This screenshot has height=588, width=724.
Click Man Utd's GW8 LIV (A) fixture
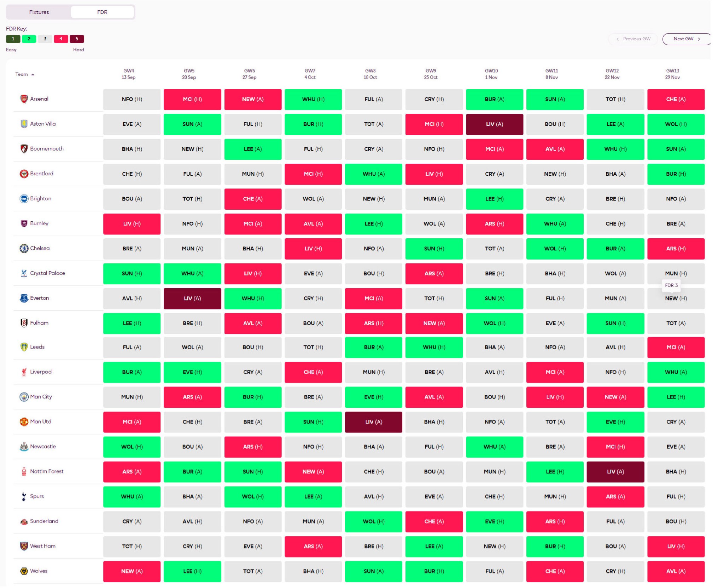pos(374,422)
